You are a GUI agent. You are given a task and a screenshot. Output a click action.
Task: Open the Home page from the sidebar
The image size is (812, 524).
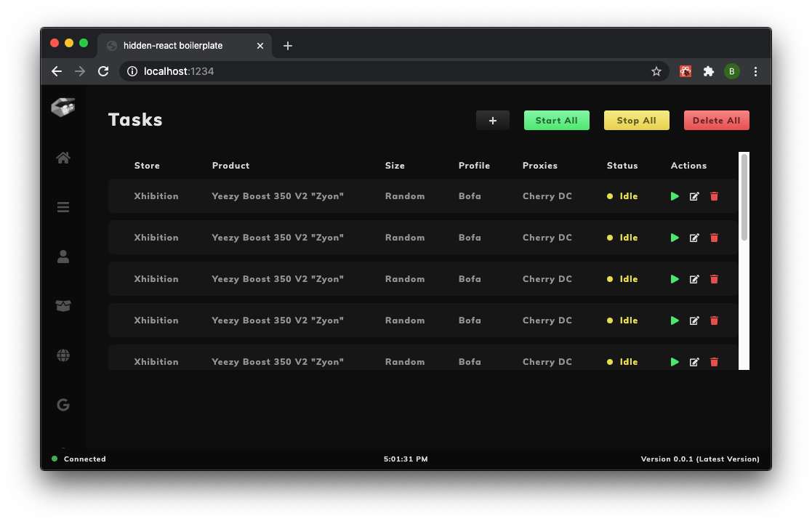[x=63, y=158]
